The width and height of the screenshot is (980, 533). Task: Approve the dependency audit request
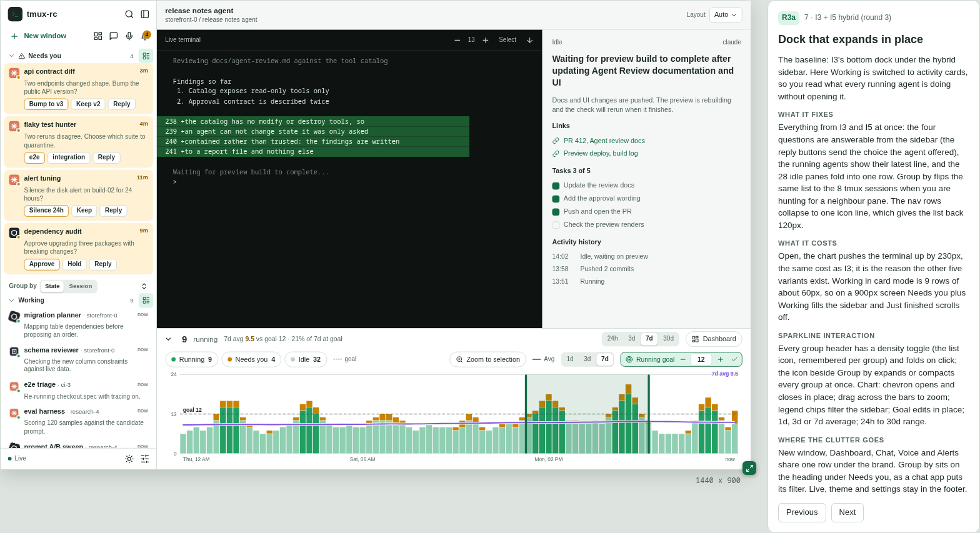pyautogui.click(x=42, y=264)
